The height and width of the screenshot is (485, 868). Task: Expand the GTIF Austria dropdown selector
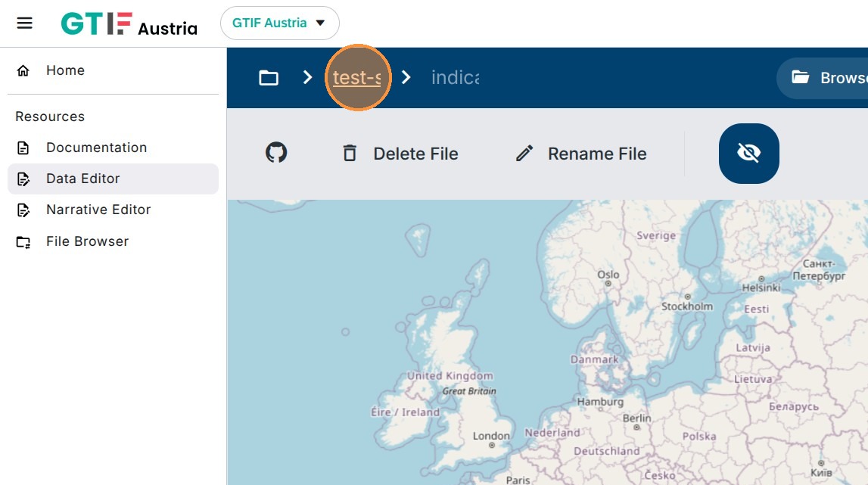(x=279, y=23)
